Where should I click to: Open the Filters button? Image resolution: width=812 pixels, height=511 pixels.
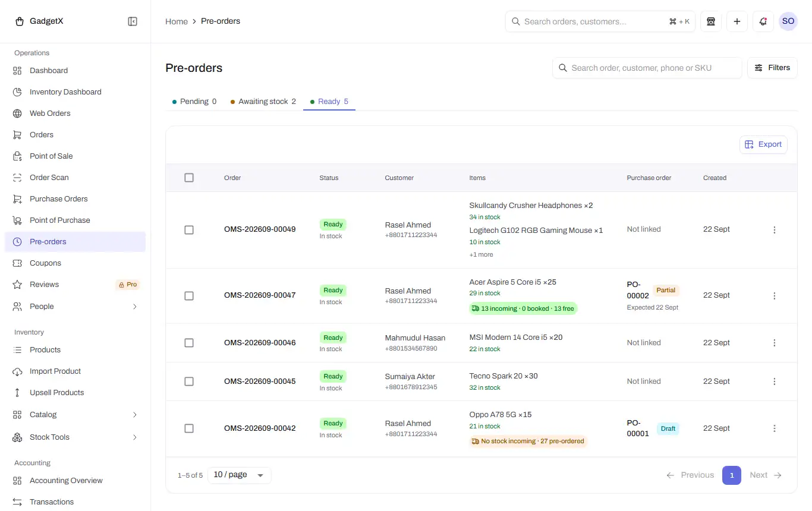[772, 68]
